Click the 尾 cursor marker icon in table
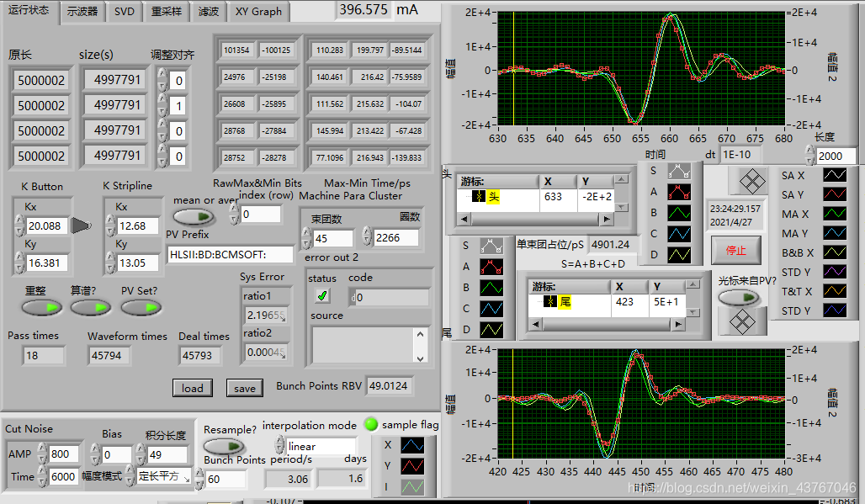Screen dimensions: 865x504 [549, 301]
